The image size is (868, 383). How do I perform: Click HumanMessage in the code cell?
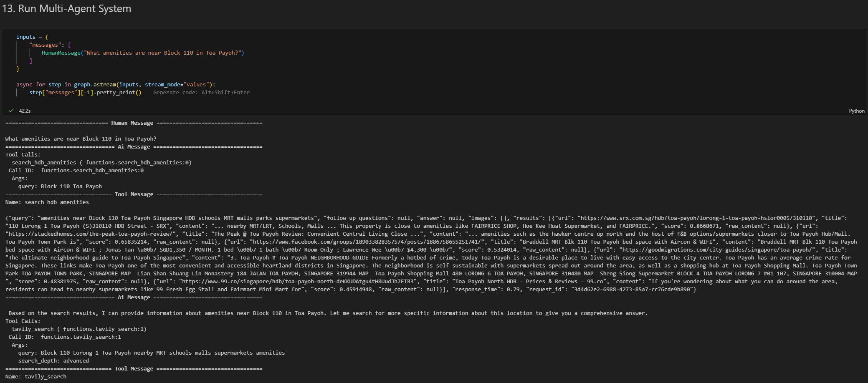coord(61,53)
